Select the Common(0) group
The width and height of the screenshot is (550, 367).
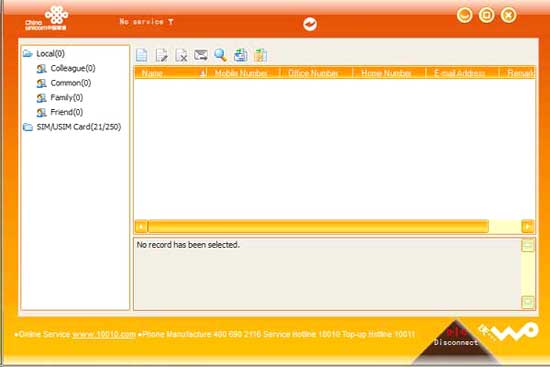tap(71, 83)
